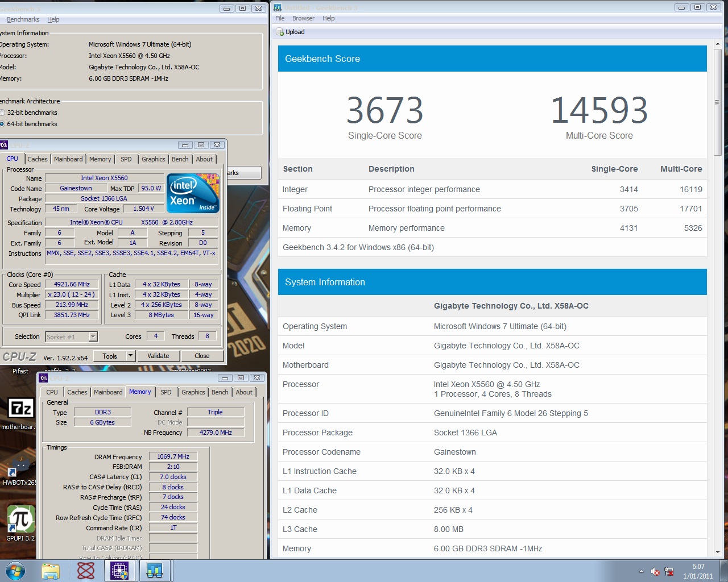The image size is (728, 582).
Task: Select 32-bit benchmarks radio button
Action: (x=2, y=113)
